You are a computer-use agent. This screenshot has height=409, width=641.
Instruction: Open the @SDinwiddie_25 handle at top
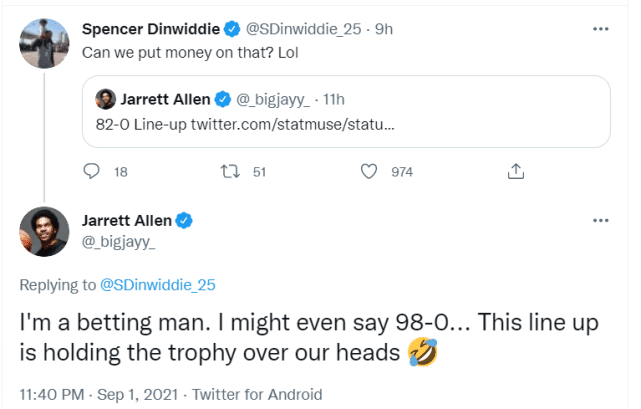[307, 28]
